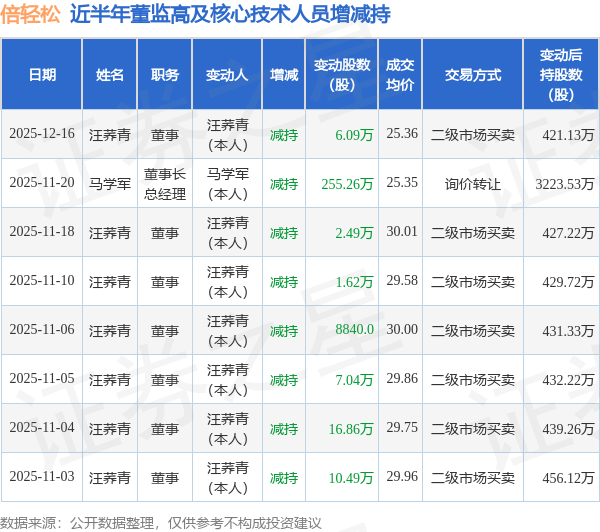This screenshot has width=600, height=532.
Task: Click the 交易方式 column header
Action: coord(473,75)
